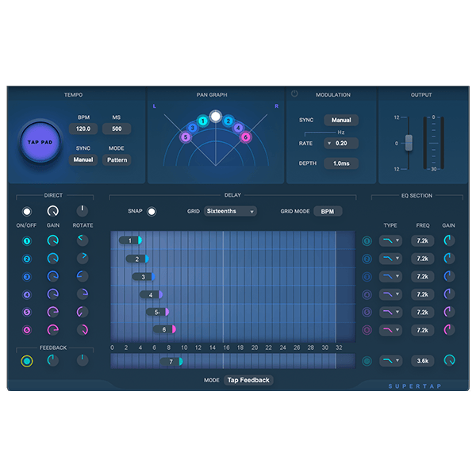Click the BPM value field 120.0
This screenshot has height=476, width=476.
(x=83, y=129)
